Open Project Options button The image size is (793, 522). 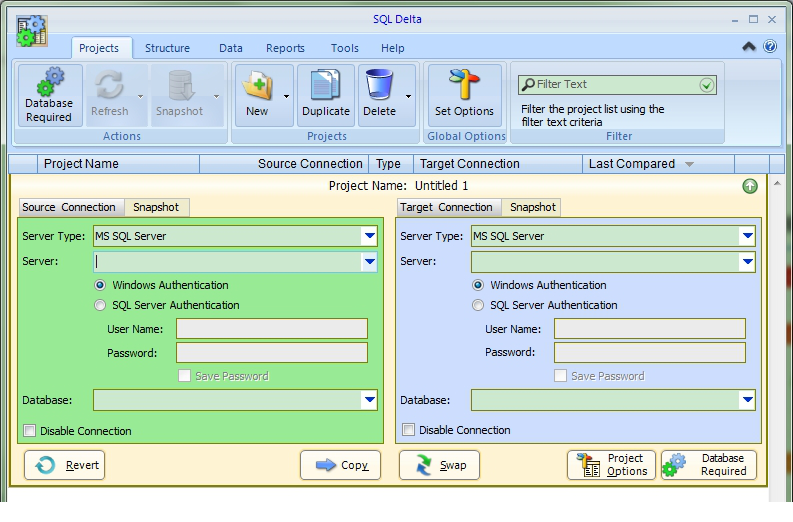(611, 465)
